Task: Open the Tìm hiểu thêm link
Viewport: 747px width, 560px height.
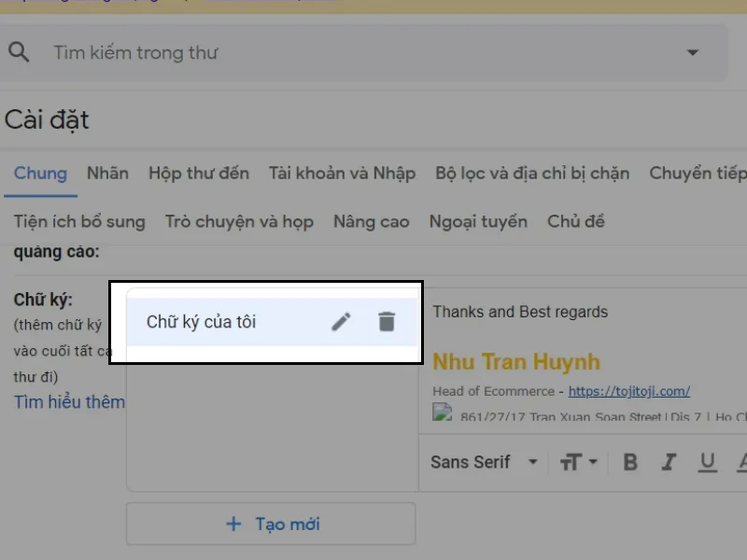Action: pos(69,401)
